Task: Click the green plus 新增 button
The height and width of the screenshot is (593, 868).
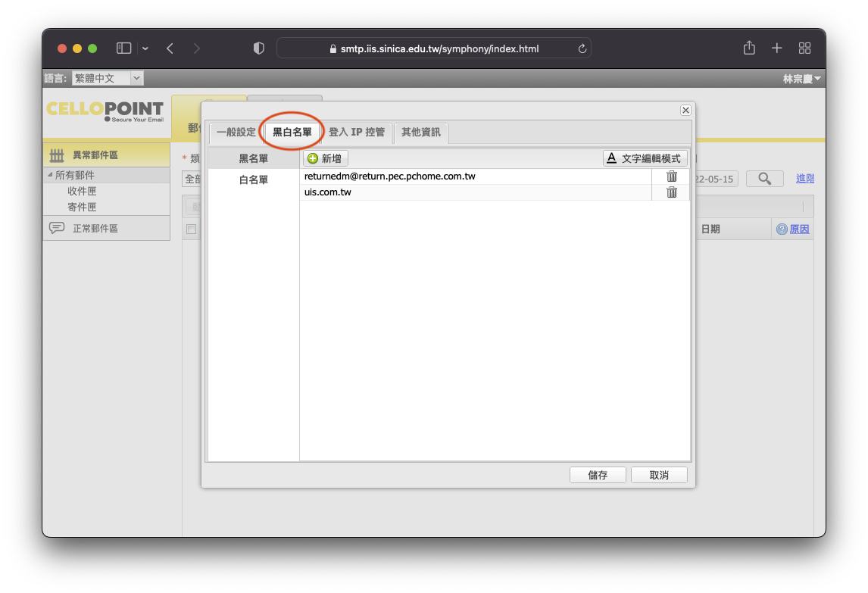Action: 325,158
